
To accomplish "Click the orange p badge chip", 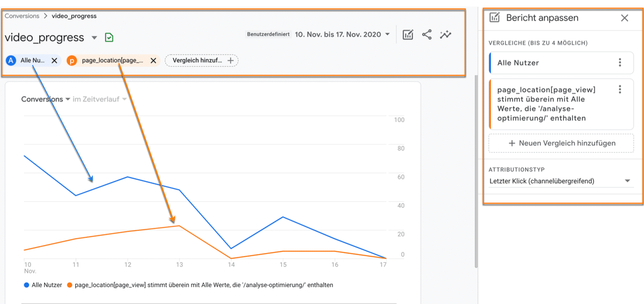I will coord(72,61).
